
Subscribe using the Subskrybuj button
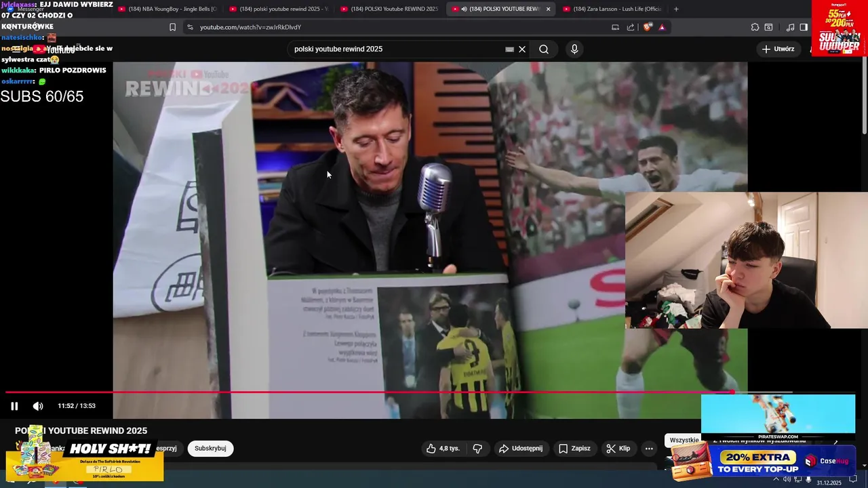[210, 449]
